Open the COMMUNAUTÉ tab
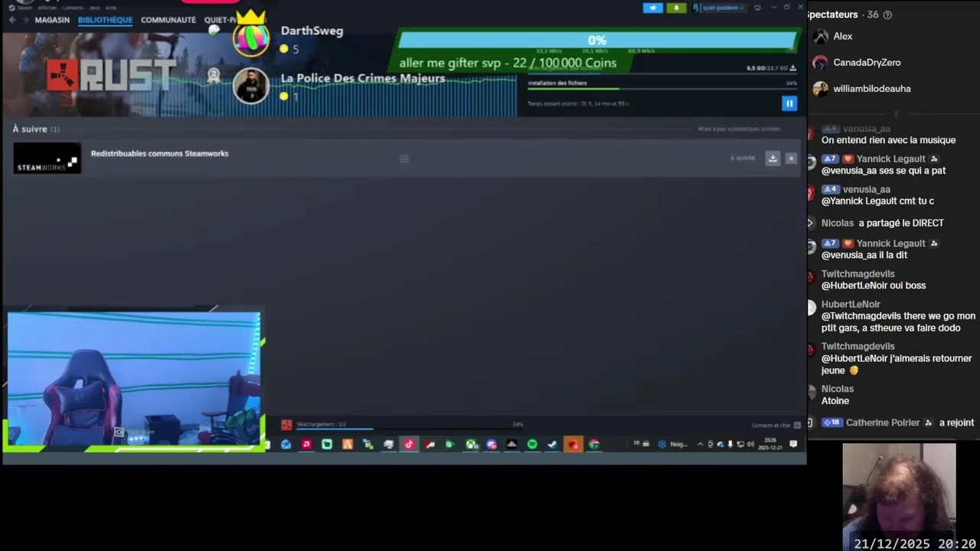This screenshot has width=980, height=551. coord(168,20)
